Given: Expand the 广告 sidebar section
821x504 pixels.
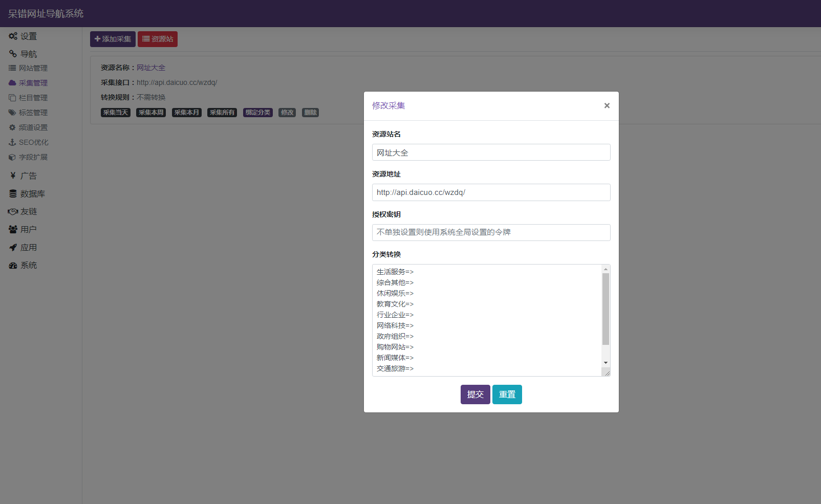Looking at the screenshot, I should (x=28, y=176).
